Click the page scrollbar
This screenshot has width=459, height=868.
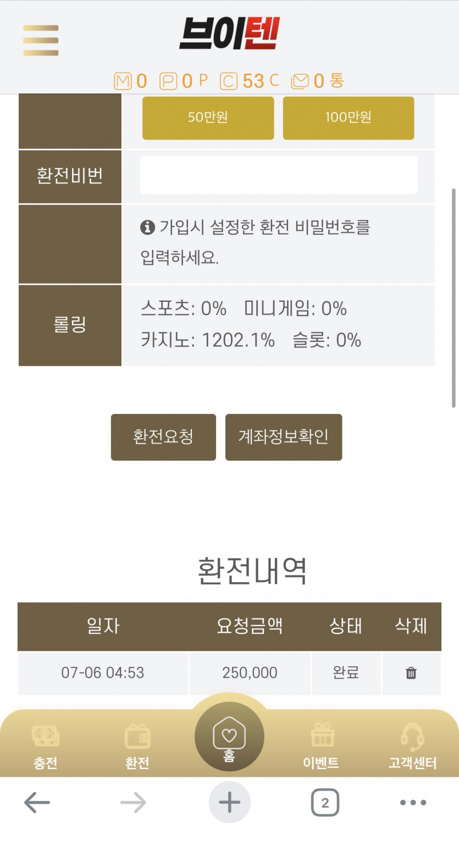[454, 297]
